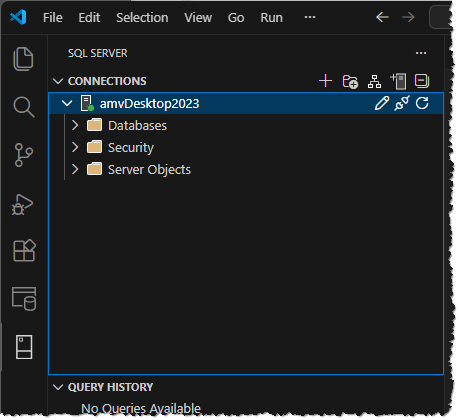Click the Databases folder icon

(94, 125)
